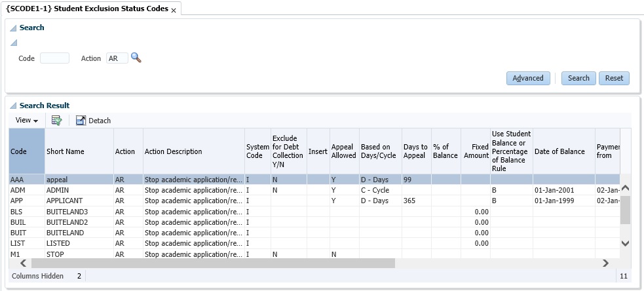Open the View dropdown menu
The height and width of the screenshot is (291, 644).
(x=27, y=121)
